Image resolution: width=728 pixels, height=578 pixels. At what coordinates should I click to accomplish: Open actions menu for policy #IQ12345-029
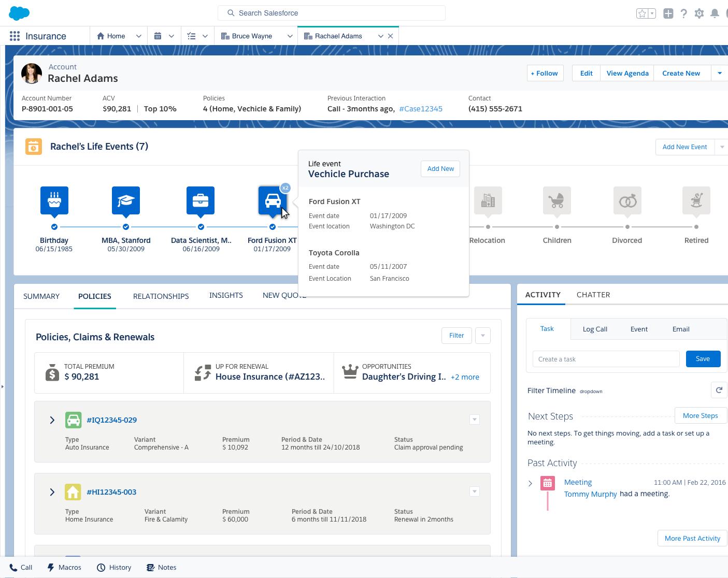pyautogui.click(x=475, y=420)
